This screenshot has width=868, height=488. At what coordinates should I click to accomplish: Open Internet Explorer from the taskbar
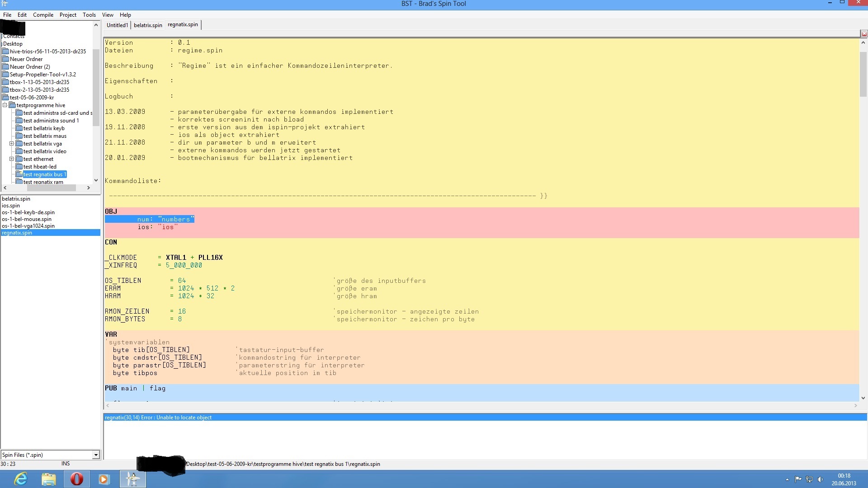pyautogui.click(x=21, y=479)
